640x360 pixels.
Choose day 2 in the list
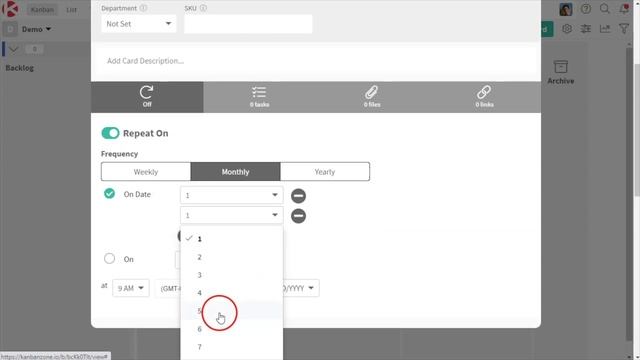231,257
